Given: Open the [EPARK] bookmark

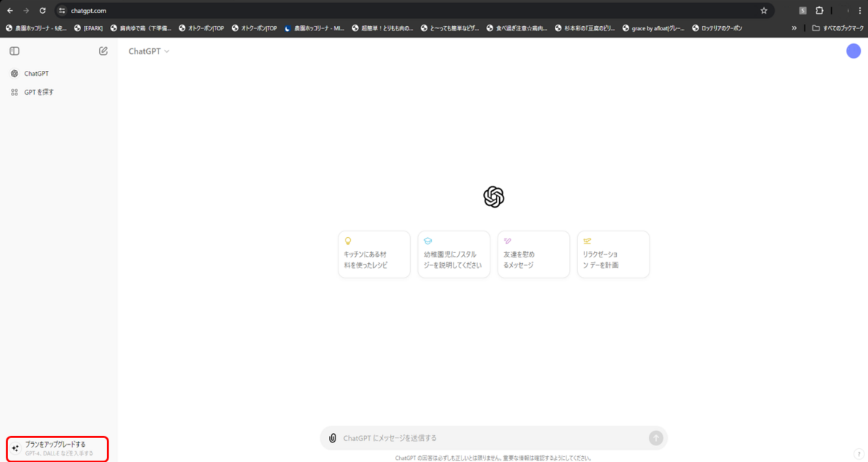Looking at the screenshot, I should pos(88,28).
